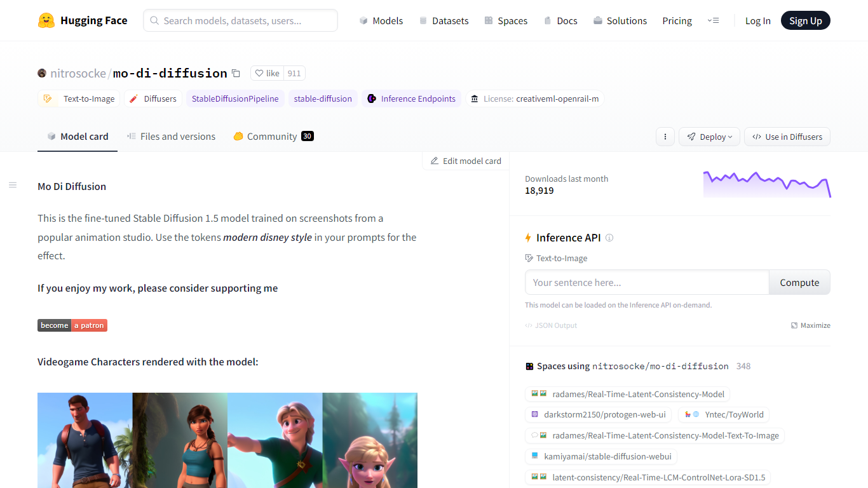Image resolution: width=868 pixels, height=488 pixels.
Task: Open the become a patron badge
Action: pos(72,325)
